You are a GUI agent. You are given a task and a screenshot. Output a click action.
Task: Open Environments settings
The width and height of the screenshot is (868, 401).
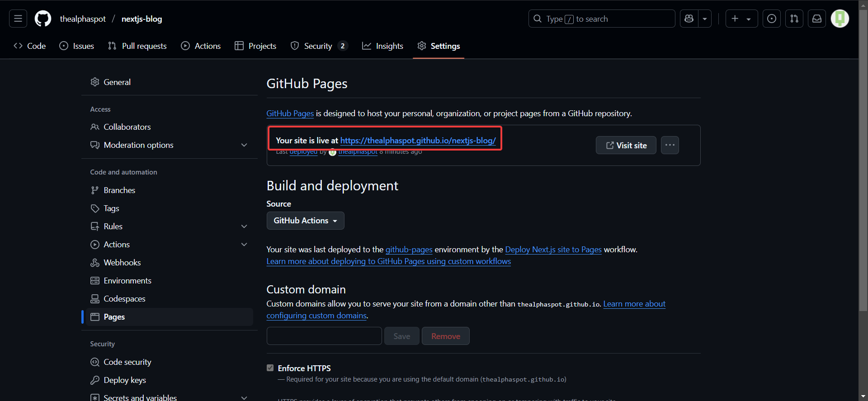coord(170,281)
